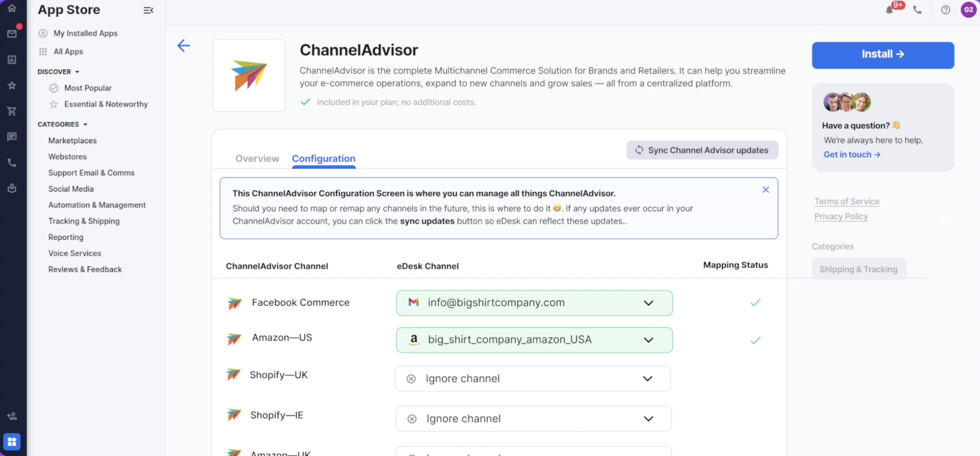980x456 pixels.
Task: Open eDesk channel dropdown for Amazon—US
Action: pyautogui.click(x=534, y=340)
